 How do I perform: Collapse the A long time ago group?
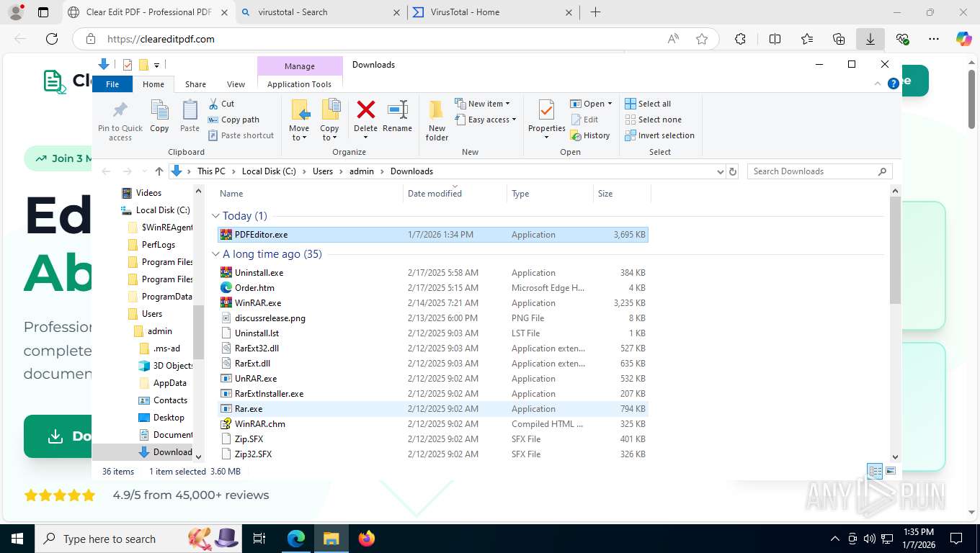[x=215, y=254]
